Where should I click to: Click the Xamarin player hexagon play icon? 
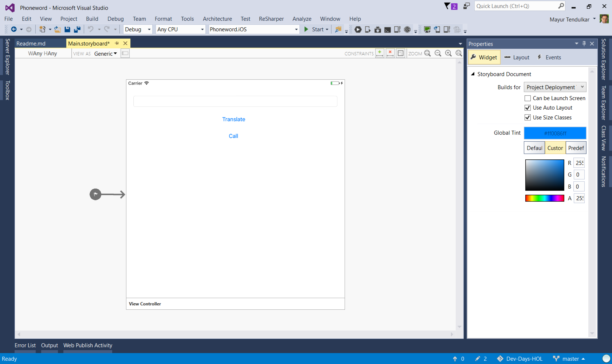(358, 29)
